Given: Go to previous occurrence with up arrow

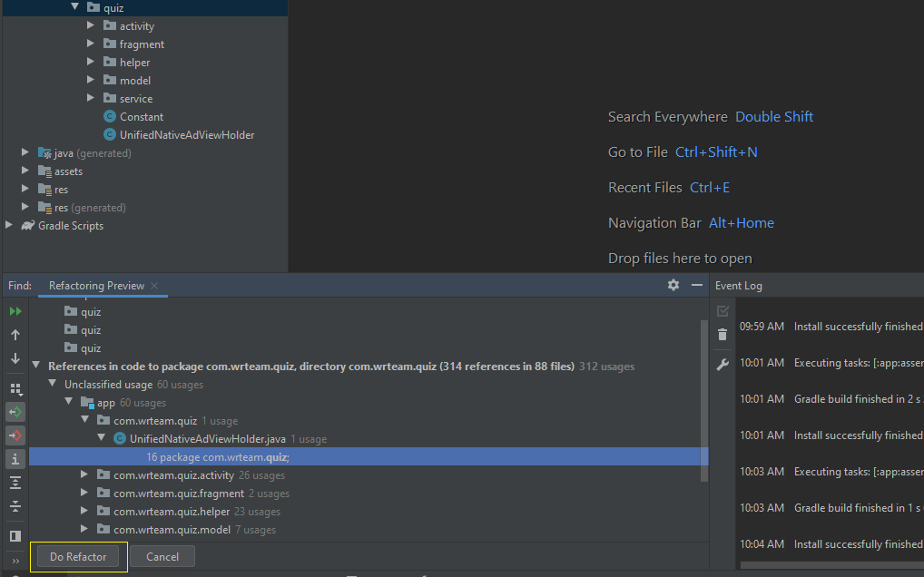Looking at the screenshot, I should [15, 335].
